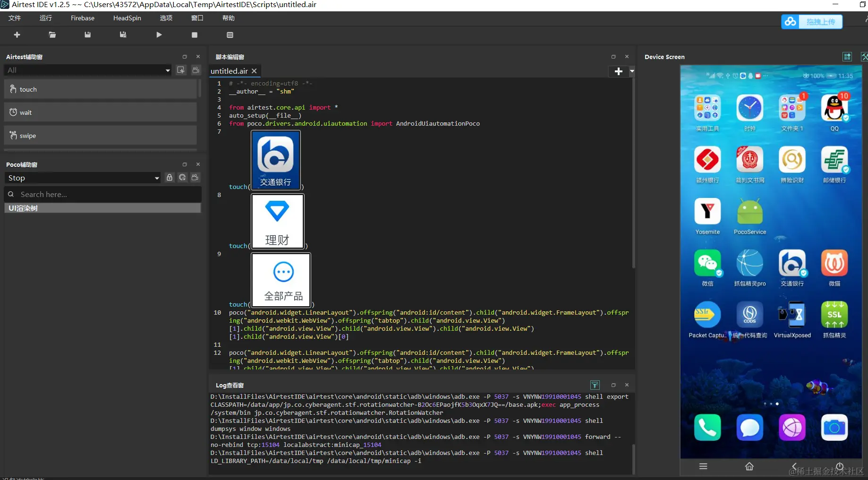This screenshot has width=868, height=480.
Task: Focus the Poco 'Search here...' field
Action: coord(103,195)
